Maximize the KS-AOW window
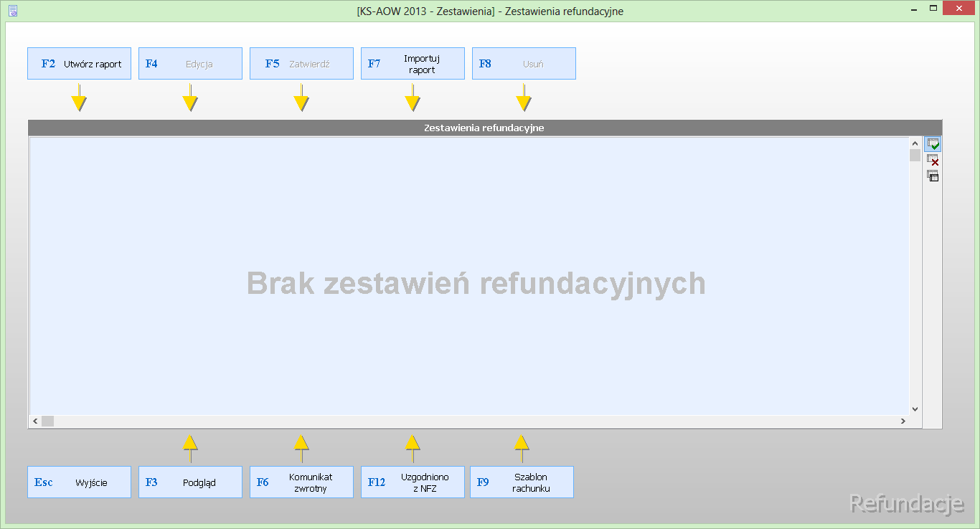The width and height of the screenshot is (980, 529). [933, 9]
